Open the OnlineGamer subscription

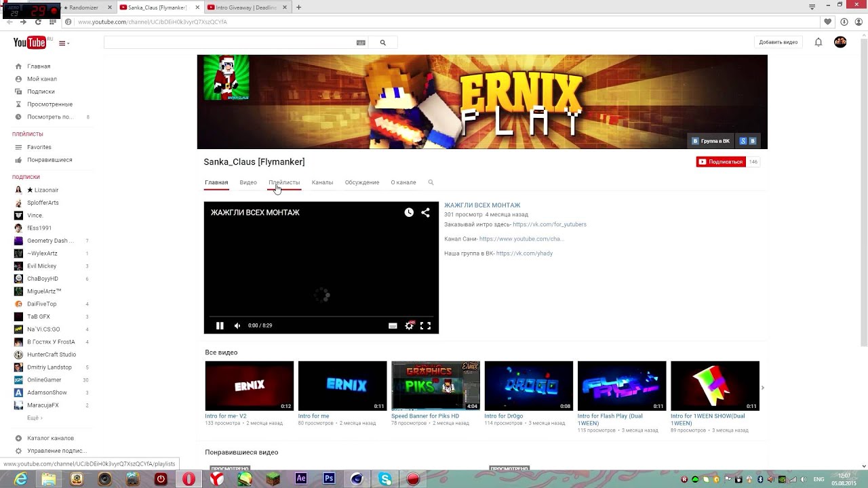44,380
